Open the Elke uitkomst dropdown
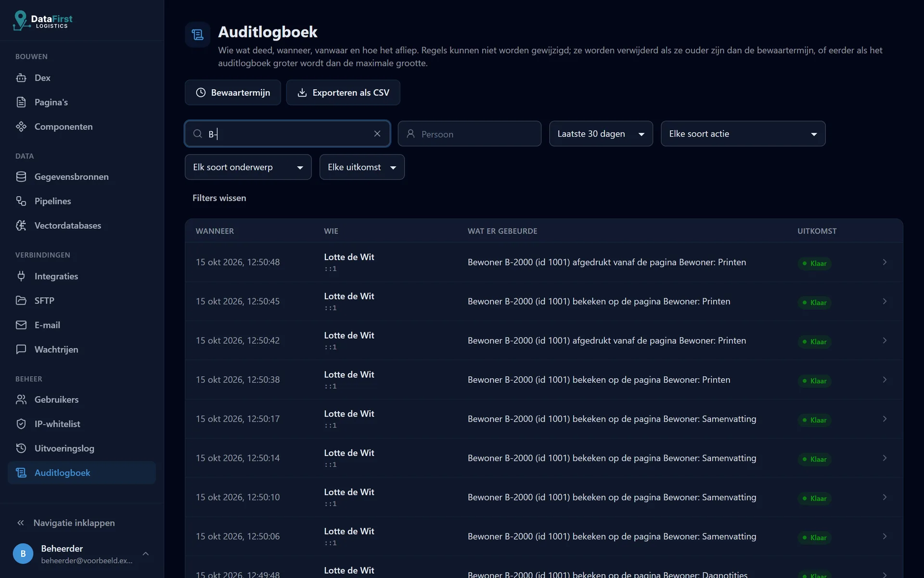 tap(362, 167)
